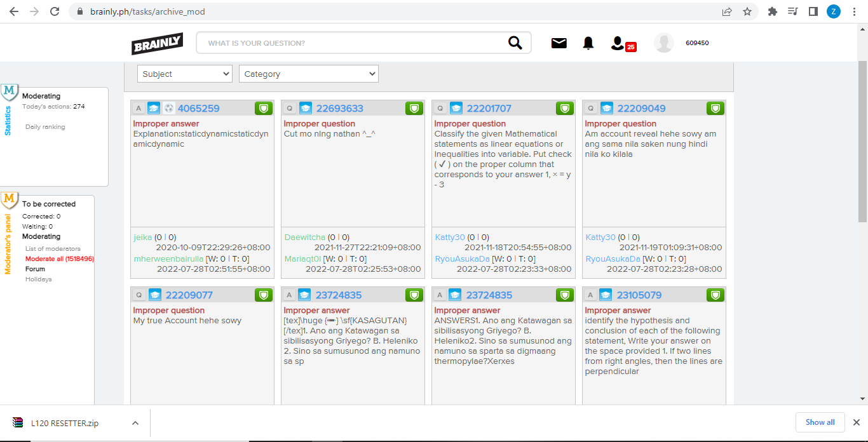Open question ID 22693633
868x442 pixels.
pyautogui.click(x=340, y=109)
